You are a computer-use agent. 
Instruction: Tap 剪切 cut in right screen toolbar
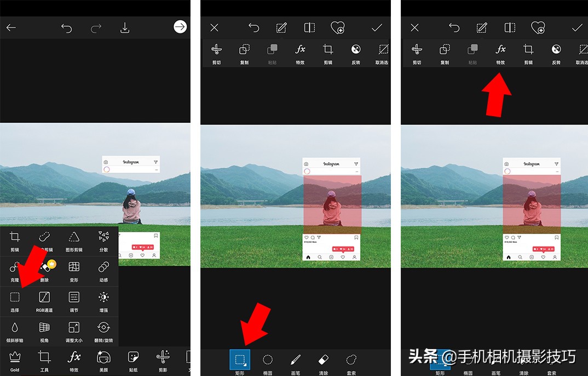coord(417,54)
